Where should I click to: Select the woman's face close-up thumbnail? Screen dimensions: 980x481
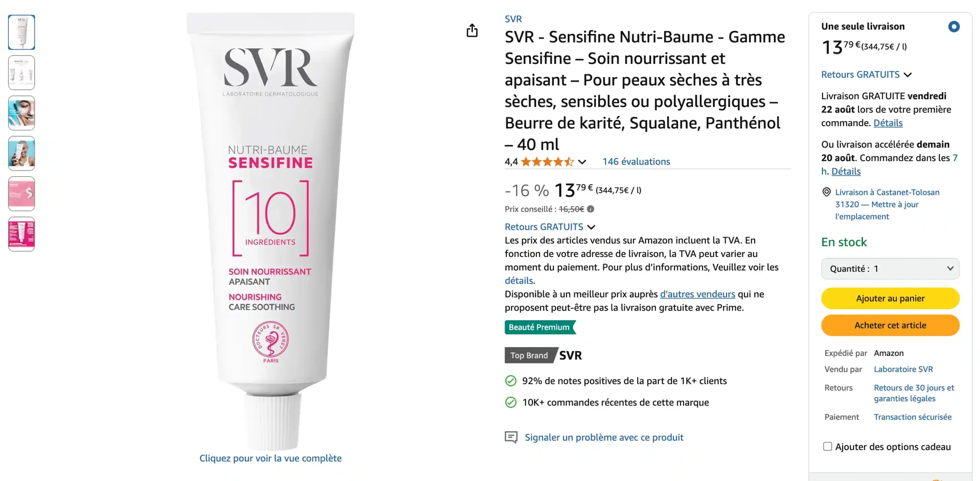(21, 113)
